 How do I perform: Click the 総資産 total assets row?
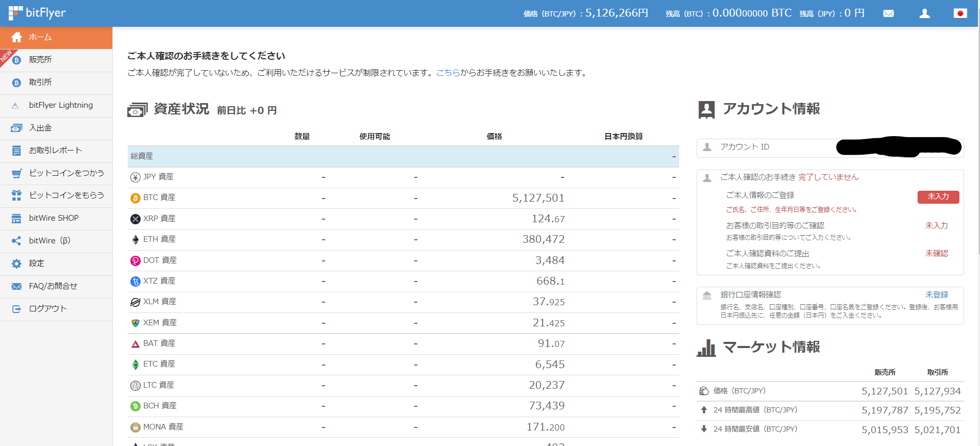[403, 156]
